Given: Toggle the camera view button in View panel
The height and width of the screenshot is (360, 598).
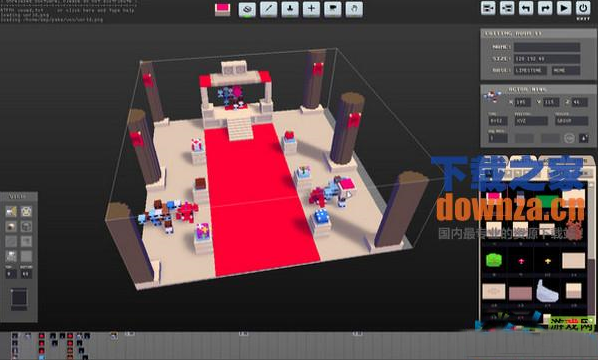Looking at the screenshot, I should 11,211.
